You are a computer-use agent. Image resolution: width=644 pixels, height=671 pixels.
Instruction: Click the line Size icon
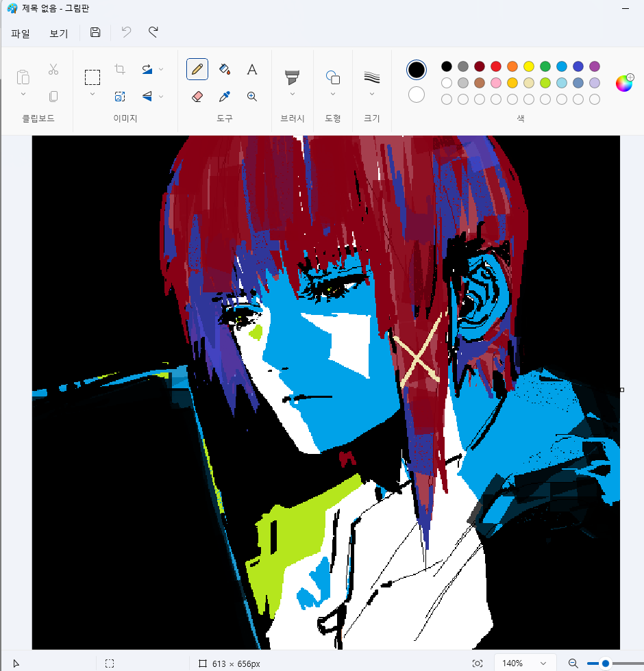point(371,77)
